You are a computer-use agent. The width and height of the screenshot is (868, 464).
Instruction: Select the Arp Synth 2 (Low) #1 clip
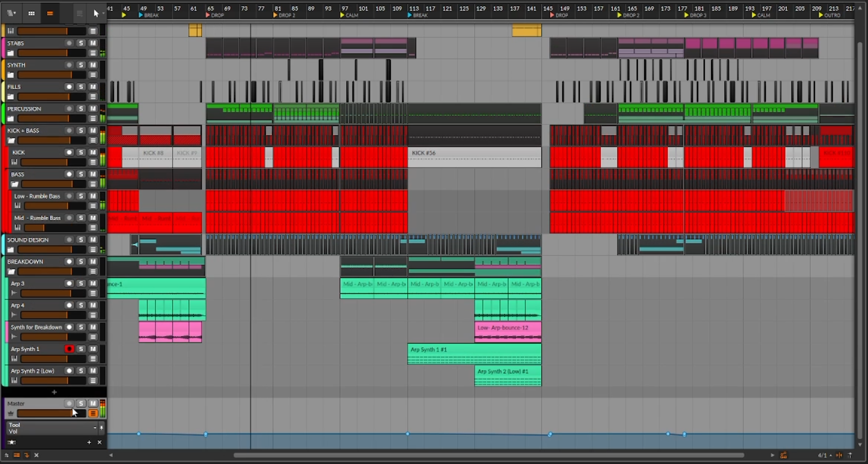pyautogui.click(x=508, y=376)
